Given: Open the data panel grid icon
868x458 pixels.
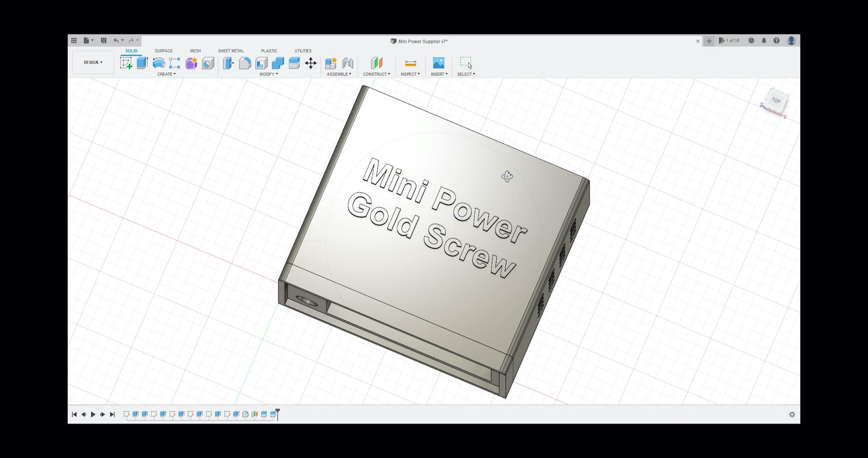Looking at the screenshot, I should [74, 41].
